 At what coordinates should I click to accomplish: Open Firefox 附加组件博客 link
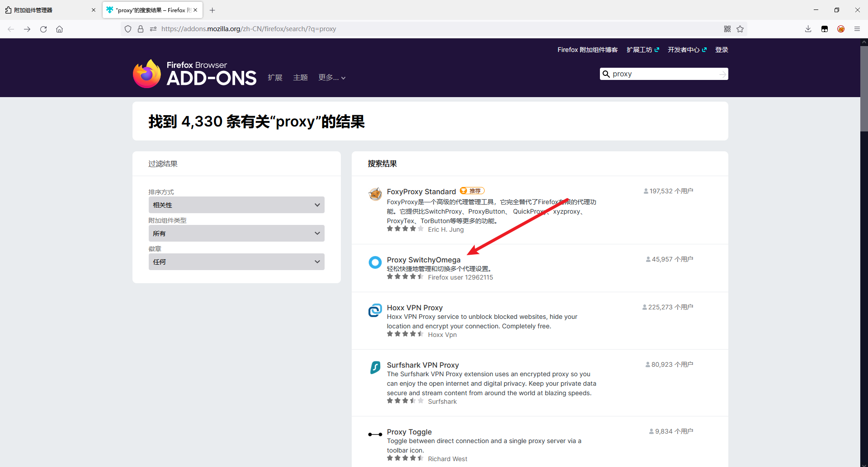(x=587, y=50)
